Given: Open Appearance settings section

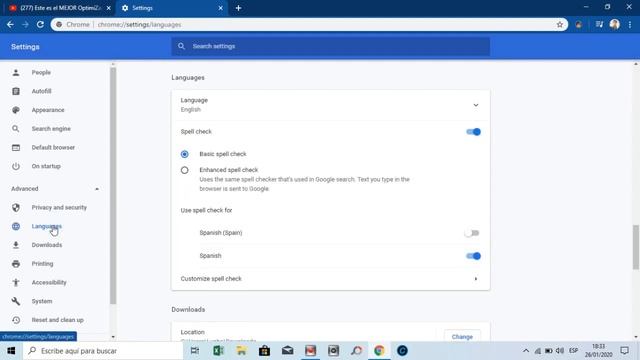Looking at the screenshot, I should pyautogui.click(x=48, y=110).
